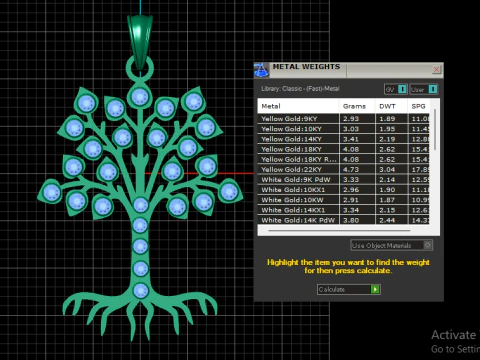Select the Yellow Gold:14KY row
This screenshot has height=360, width=480.
coord(343,139)
